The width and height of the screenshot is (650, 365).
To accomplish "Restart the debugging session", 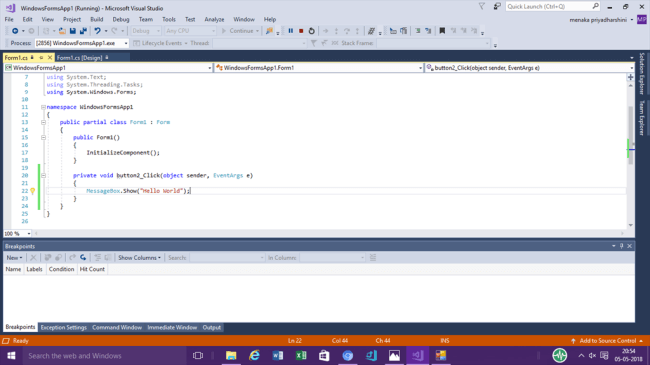I will 311,31.
